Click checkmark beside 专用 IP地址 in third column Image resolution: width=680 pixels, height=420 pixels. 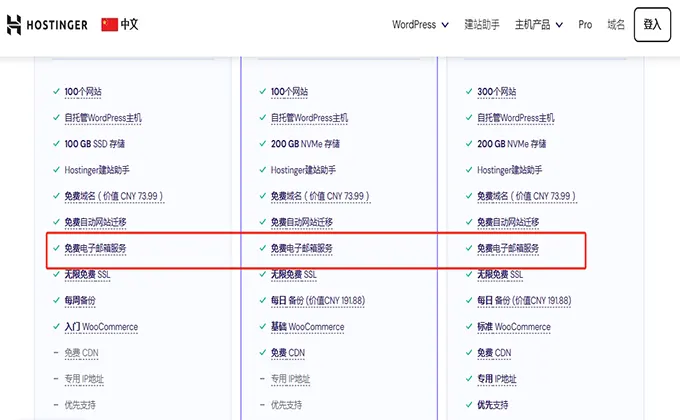(x=469, y=379)
